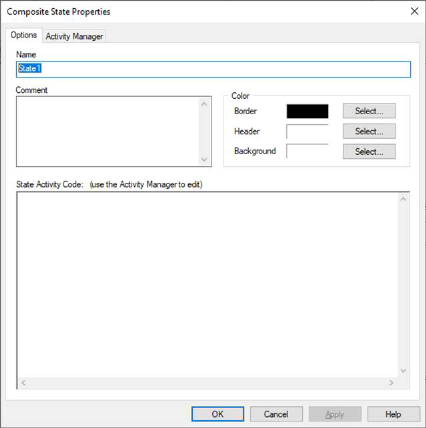Click the State Activity Code text area

(x=208, y=285)
